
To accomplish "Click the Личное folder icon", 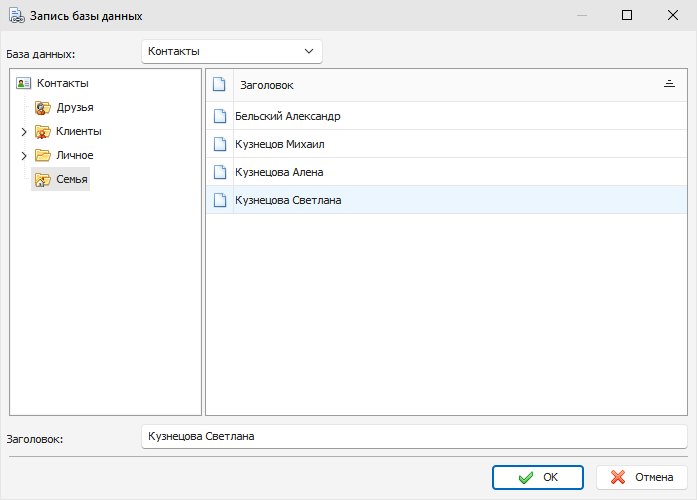I will pos(43,155).
